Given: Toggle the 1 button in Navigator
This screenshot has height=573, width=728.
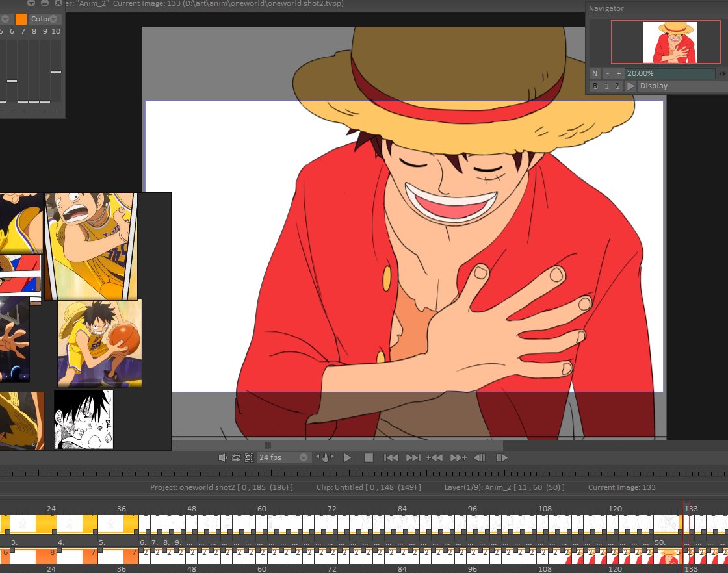Looking at the screenshot, I should point(606,86).
